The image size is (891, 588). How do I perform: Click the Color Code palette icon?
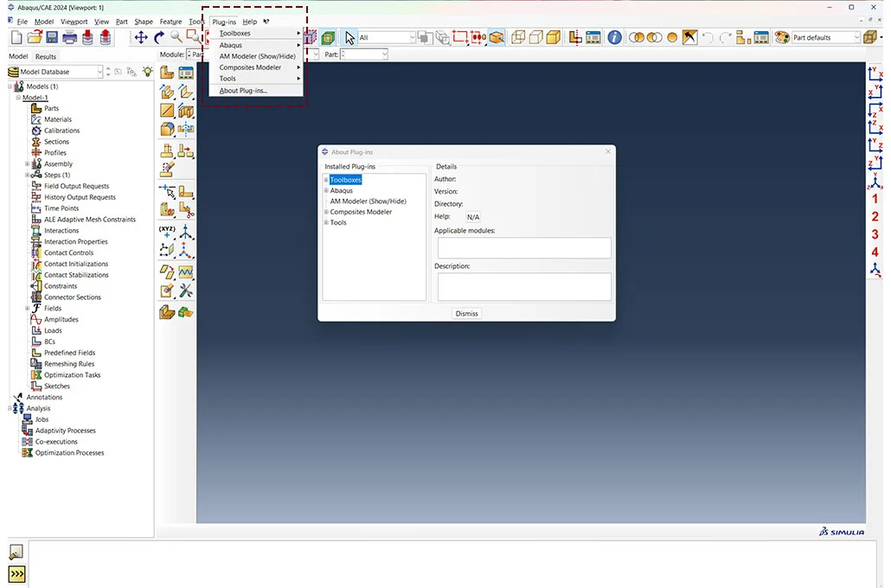(783, 37)
